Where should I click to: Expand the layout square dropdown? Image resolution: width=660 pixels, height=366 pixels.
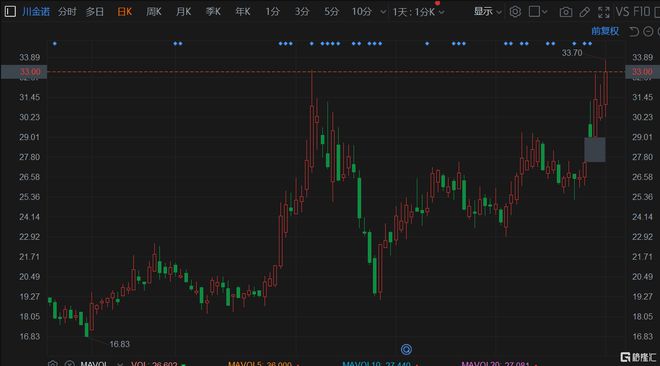point(538,12)
